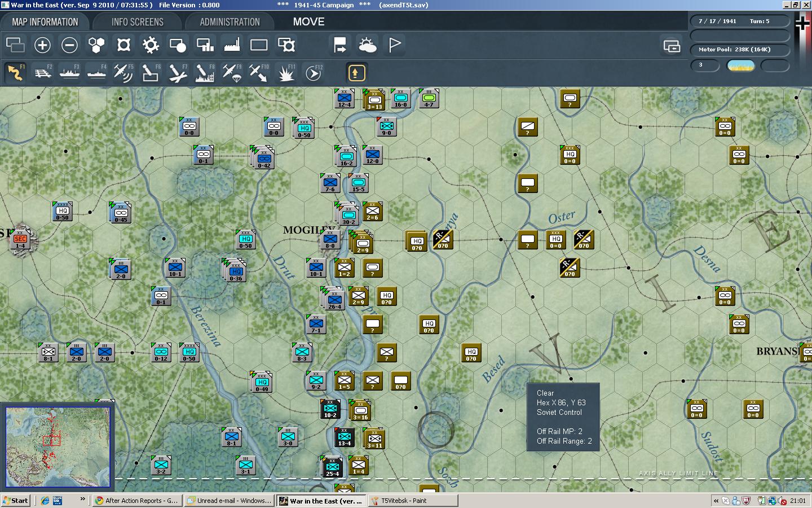Click the F12 circled arrow icon
The width and height of the screenshot is (812, 508).
[x=313, y=73]
